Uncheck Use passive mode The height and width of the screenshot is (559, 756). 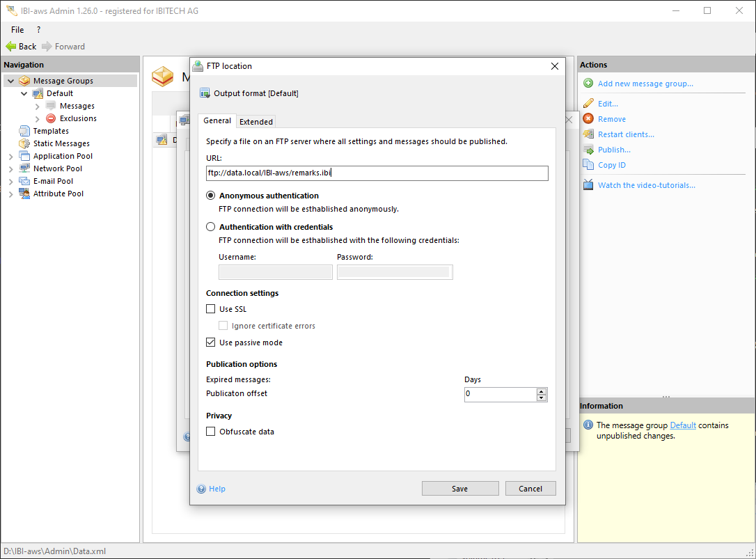pyautogui.click(x=211, y=343)
